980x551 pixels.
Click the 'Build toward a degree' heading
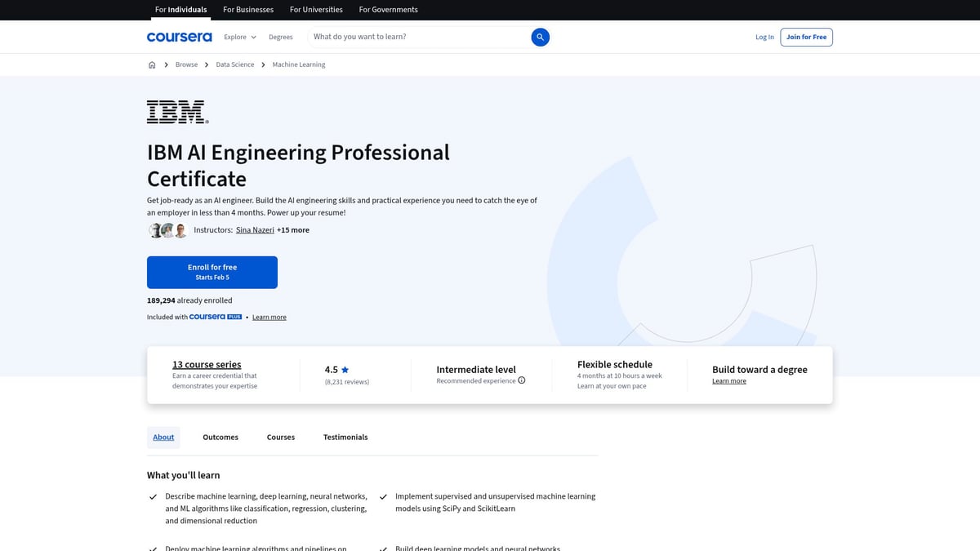[x=759, y=370]
